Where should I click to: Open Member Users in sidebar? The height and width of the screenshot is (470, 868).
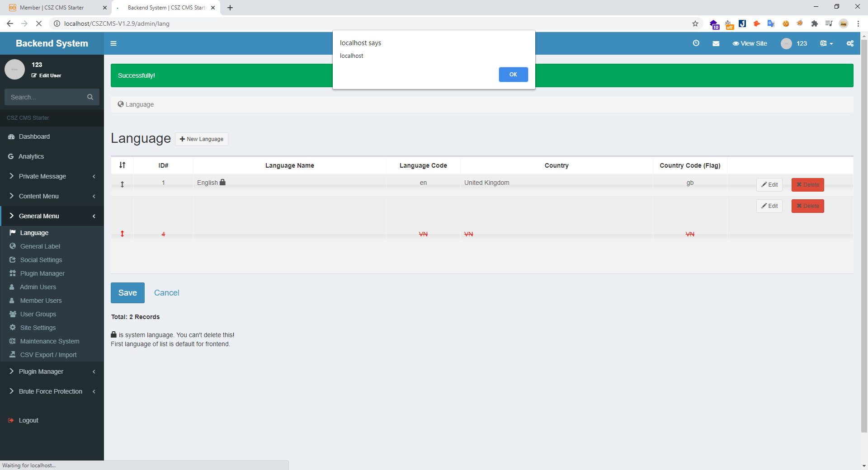tap(52, 301)
